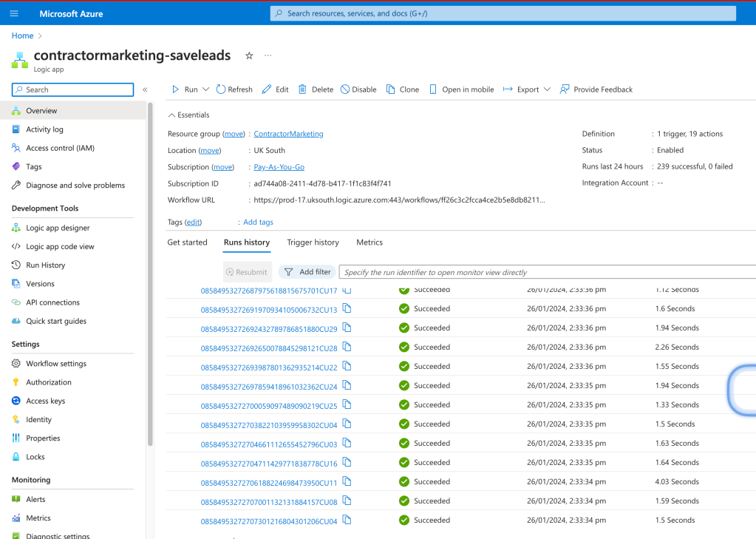This screenshot has height=539, width=756.
Task: Open the ellipsis menu beside the title
Action: 268,55
